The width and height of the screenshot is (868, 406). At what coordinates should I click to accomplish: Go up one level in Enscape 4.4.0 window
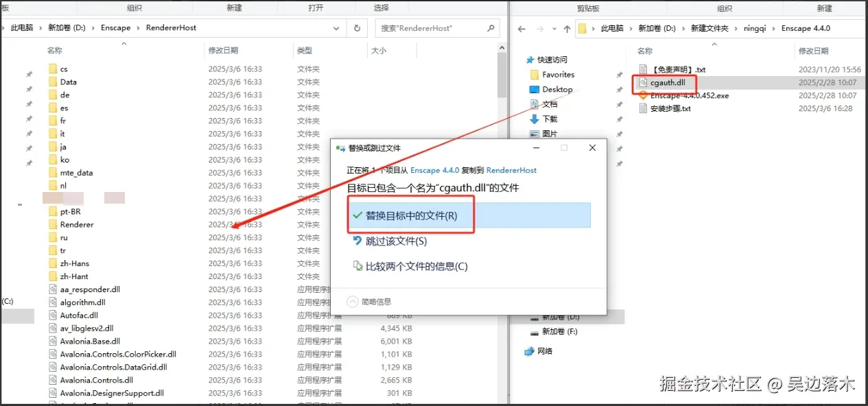(567, 29)
